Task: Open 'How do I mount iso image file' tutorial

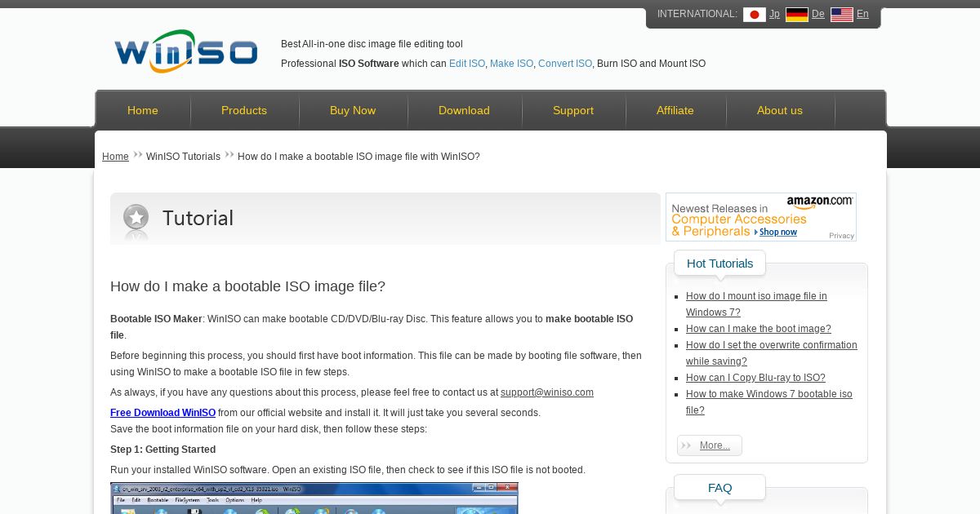Action: pyautogui.click(x=756, y=304)
